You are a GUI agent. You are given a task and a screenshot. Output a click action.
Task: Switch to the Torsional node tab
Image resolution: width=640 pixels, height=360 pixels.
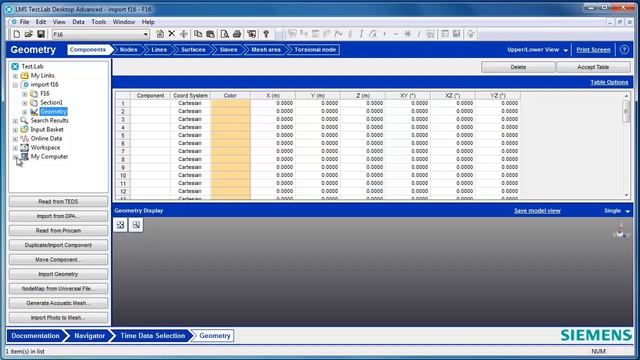click(315, 50)
